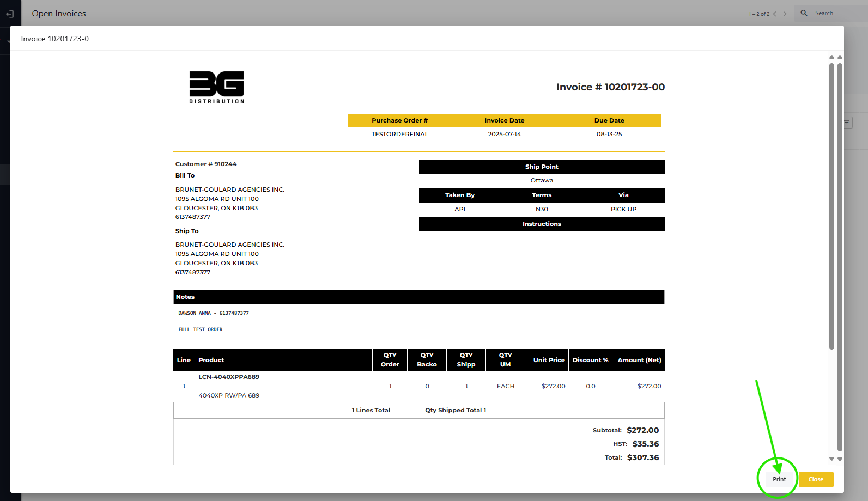Click product description '4040XP RW/PA 689'
This screenshot has width=868, height=501.
pos(229,395)
